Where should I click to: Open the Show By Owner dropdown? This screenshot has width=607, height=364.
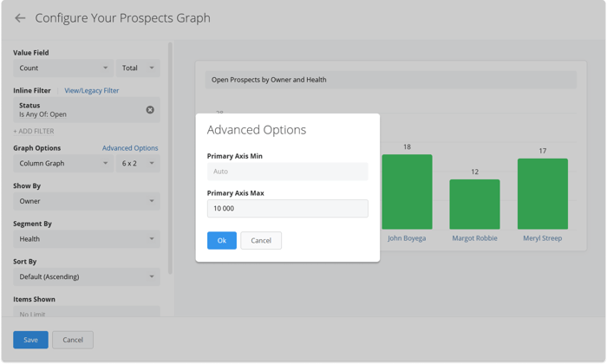[x=86, y=201]
